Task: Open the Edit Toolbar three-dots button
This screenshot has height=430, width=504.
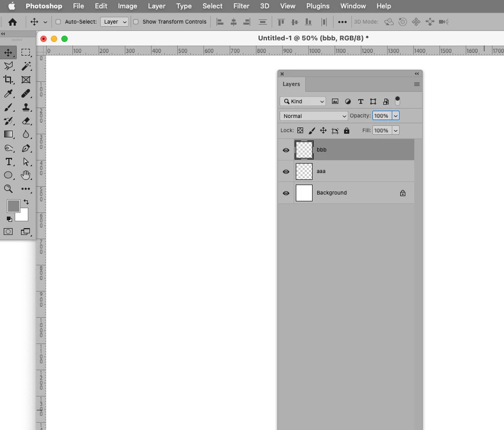Action: 26,189
